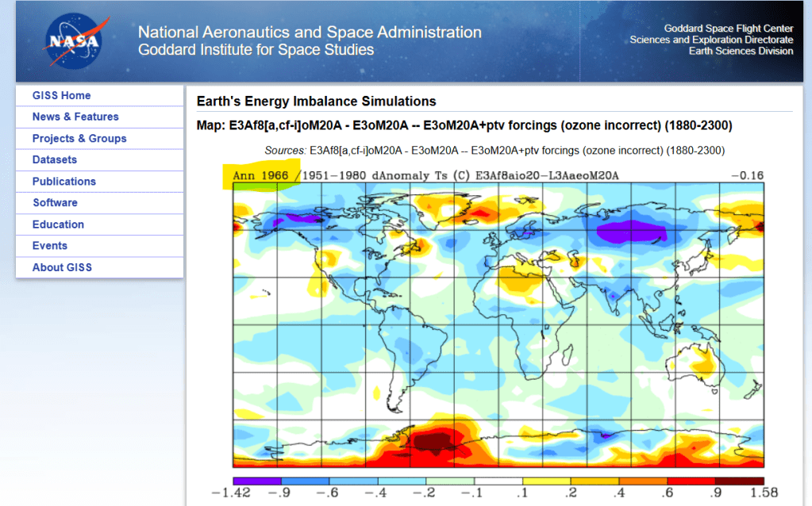
Task: Click the highlighted Ann 1966 label
Action: (260, 174)
